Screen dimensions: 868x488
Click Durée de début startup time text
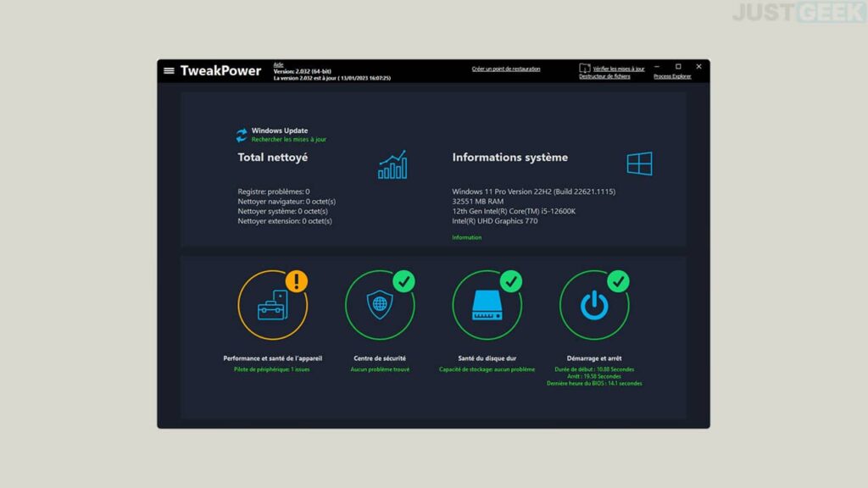(x=594, y=369)
